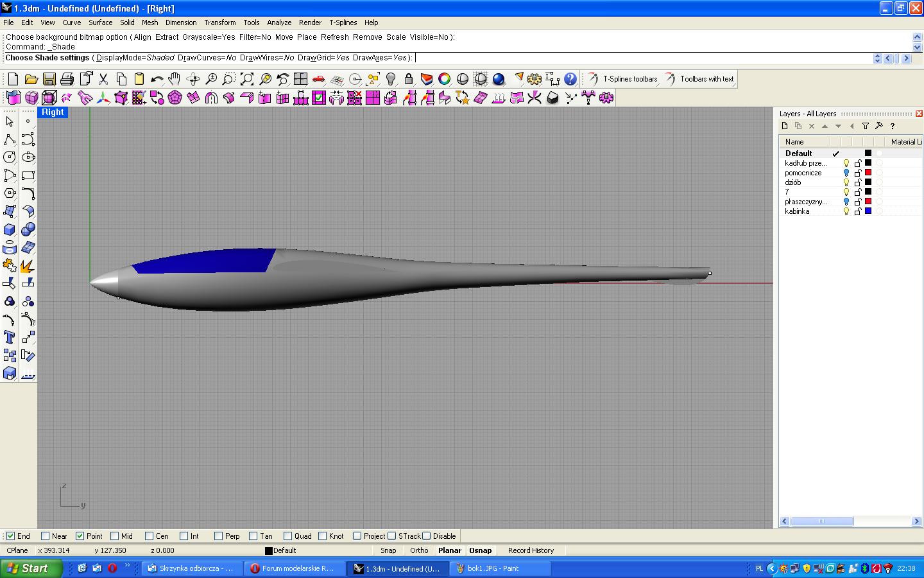The image size is (924, 578).
Task: Open the Layers filter funnel icon
Action: 865,127
